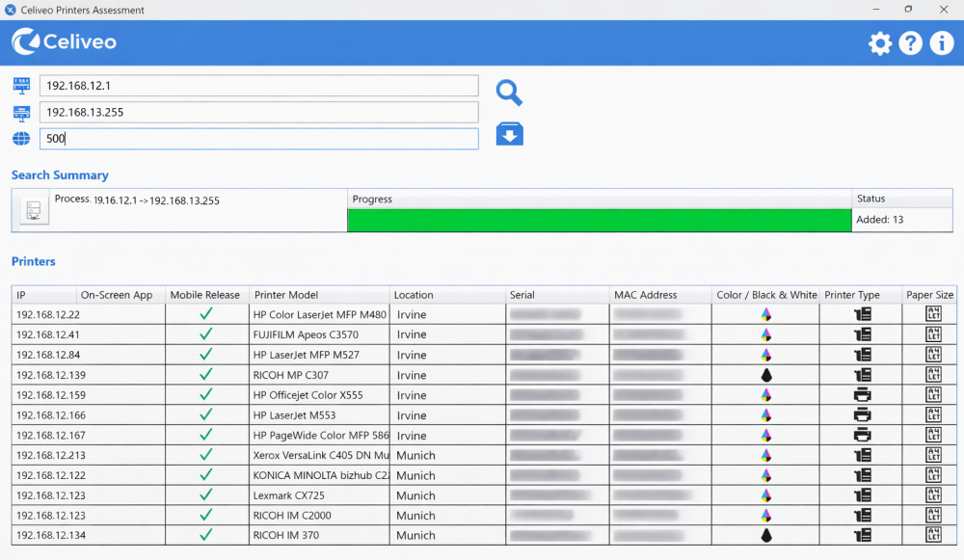Click the MFP type icon for FUJIFILM Apeos C3570
The height and width of the screenshot is (560, 964).
click(862, 334)
